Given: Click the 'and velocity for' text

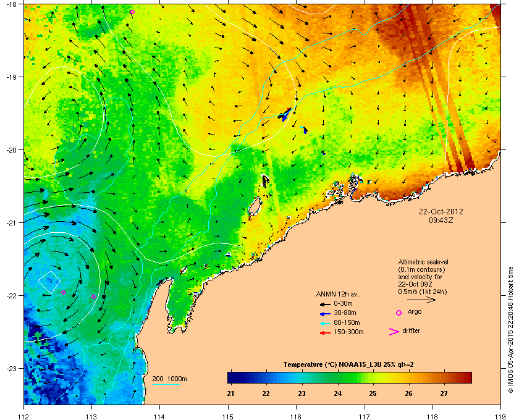Looking at the screenshot, I should (x=420, y=277).
